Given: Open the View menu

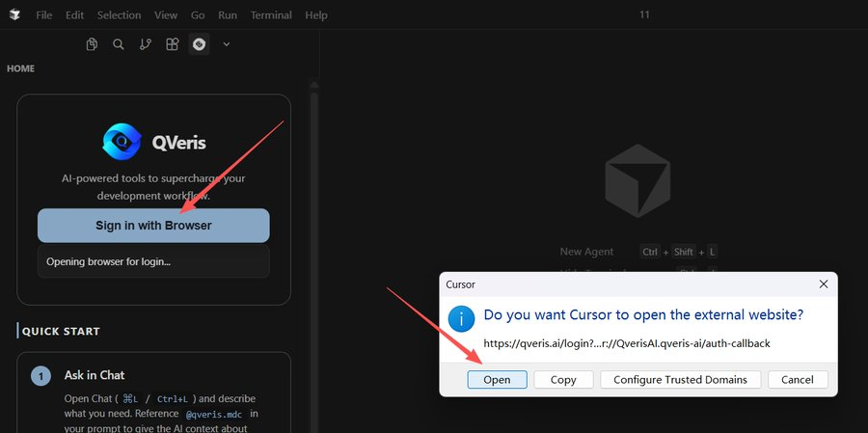Looking at the screenshot, I should tap(166, 15).
